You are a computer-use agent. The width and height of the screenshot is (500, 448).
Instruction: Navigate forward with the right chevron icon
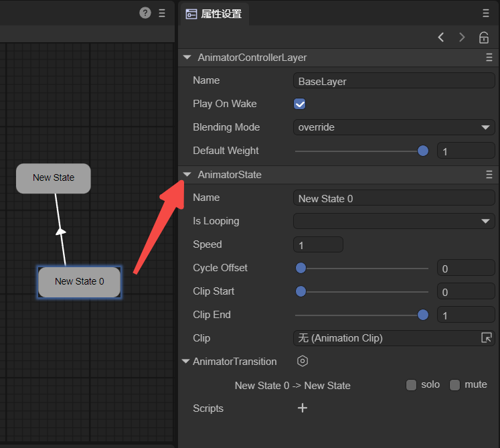pos(462,38)
